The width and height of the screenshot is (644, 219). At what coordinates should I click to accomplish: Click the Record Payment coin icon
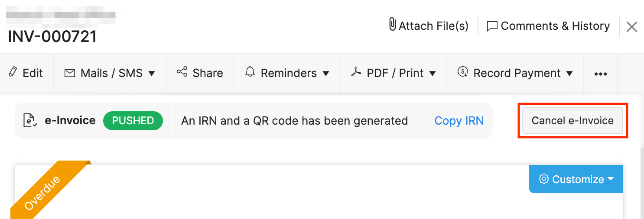click(463, 72)
